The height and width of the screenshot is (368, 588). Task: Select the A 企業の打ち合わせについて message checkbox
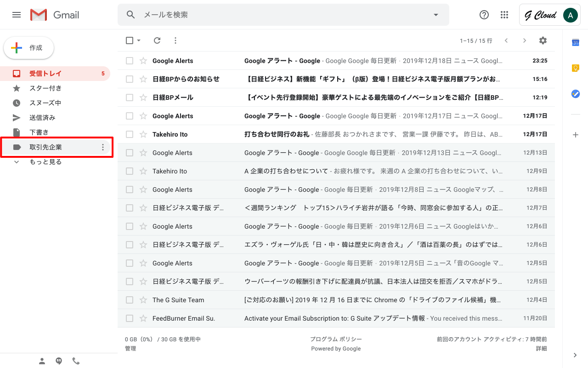tap(130, 171)
